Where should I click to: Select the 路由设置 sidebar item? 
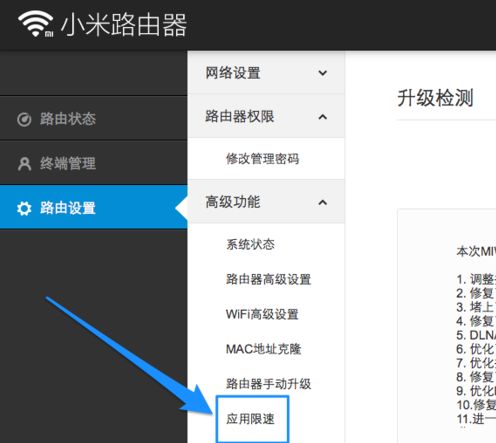pos(93,208)
